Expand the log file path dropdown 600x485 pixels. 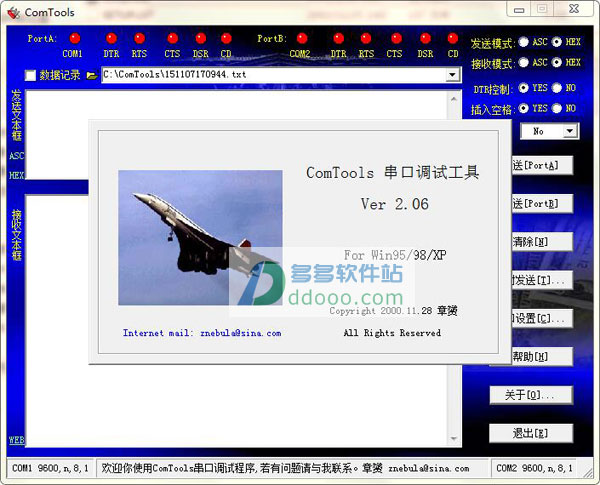[x=452, y=75]
